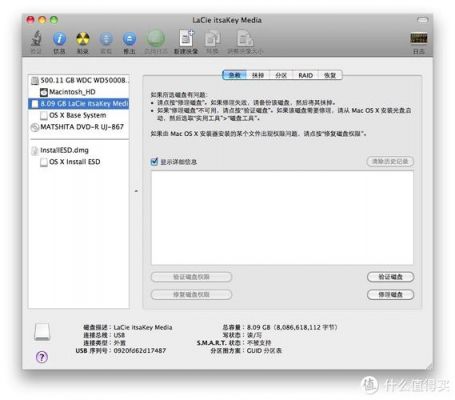Click the Repair Disk button
This screenshot has height=400, width=455.
pos(390,294)
